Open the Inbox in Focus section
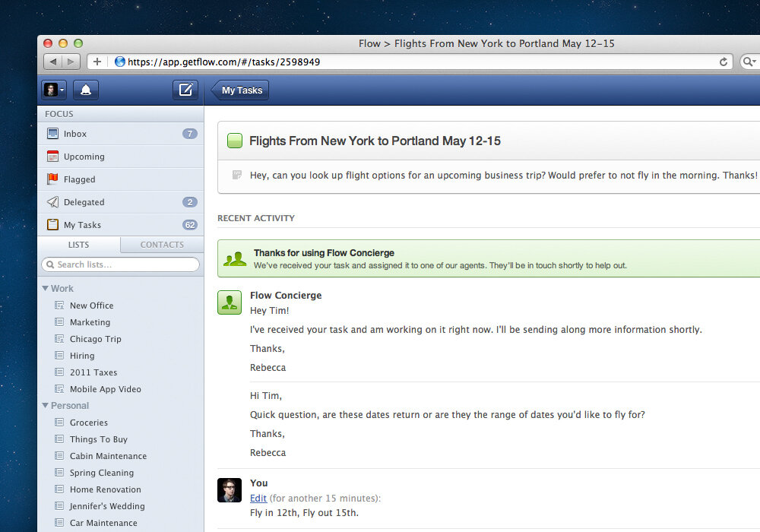The image size is (760, 532). (75, 134)
